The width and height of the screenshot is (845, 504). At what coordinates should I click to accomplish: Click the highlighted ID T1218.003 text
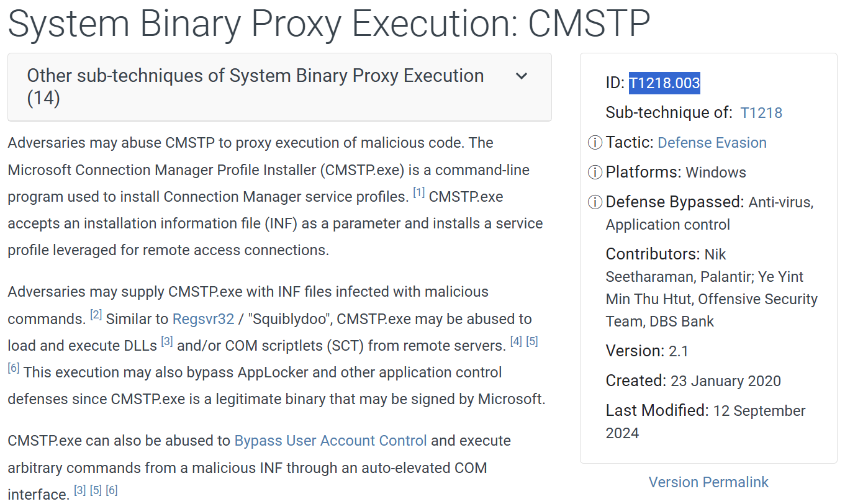pyautogui.click(x=664, y=83)
